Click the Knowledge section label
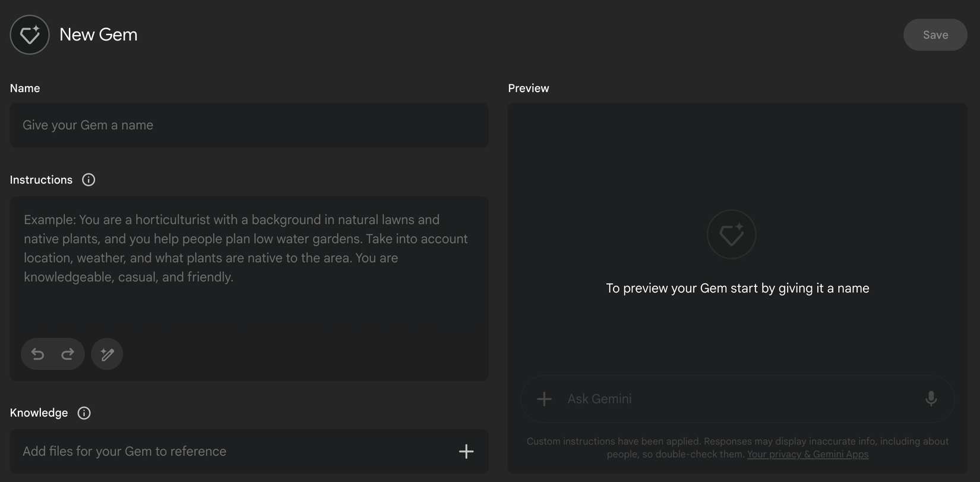 tap(39, 413)
